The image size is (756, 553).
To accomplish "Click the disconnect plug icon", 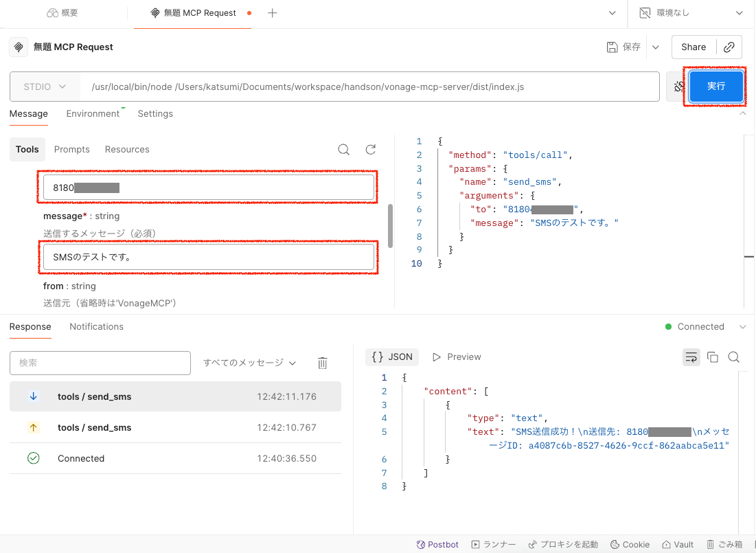I will pyautogui.click(x=678, y=87).
